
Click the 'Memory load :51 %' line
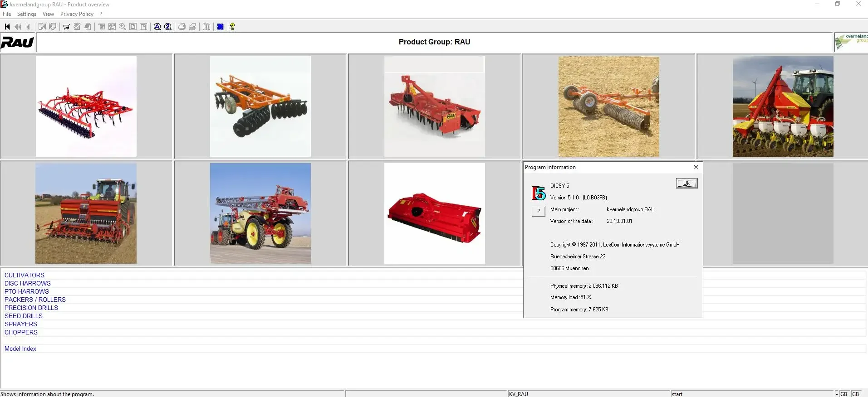[571, 297]
